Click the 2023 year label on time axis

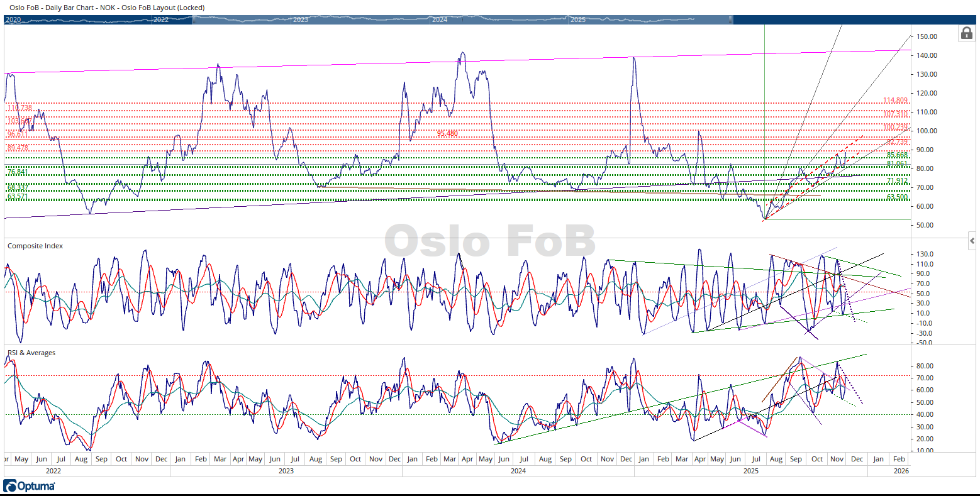click(286, 470)
